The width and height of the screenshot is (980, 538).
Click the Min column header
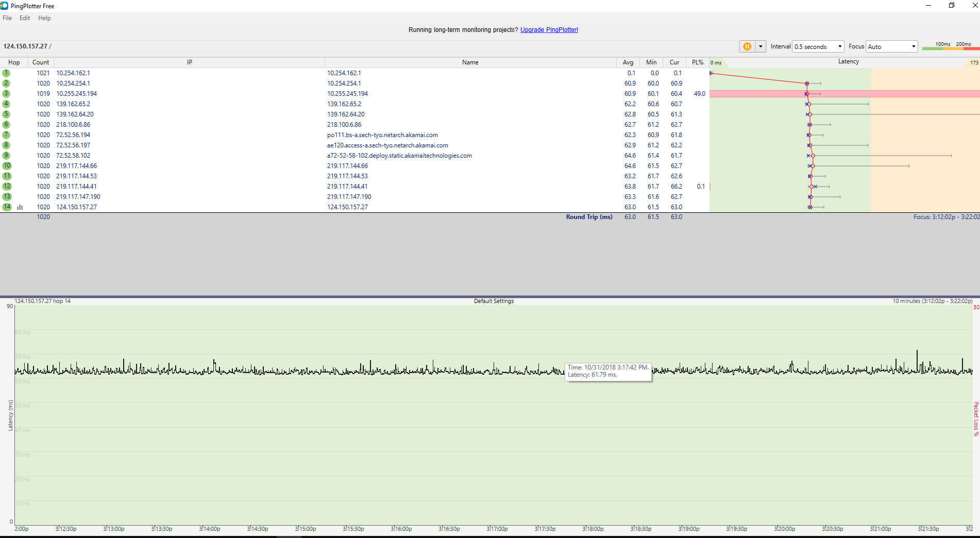(x=651, y=62)
